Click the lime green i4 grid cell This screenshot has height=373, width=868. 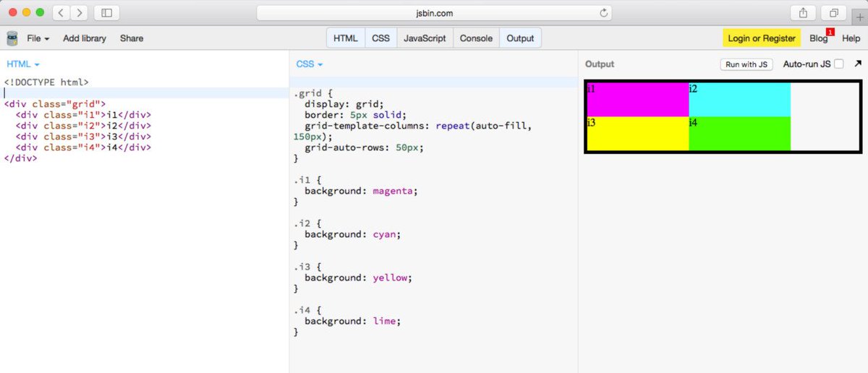pos(739,133)
